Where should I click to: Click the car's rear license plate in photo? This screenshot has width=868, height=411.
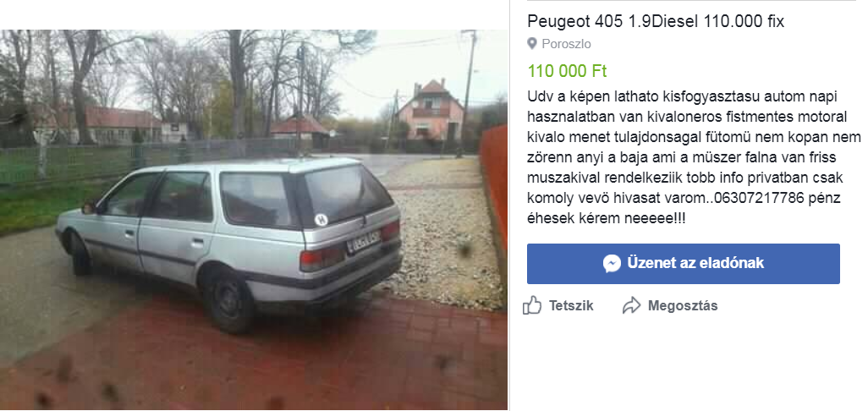click(364, 241)
